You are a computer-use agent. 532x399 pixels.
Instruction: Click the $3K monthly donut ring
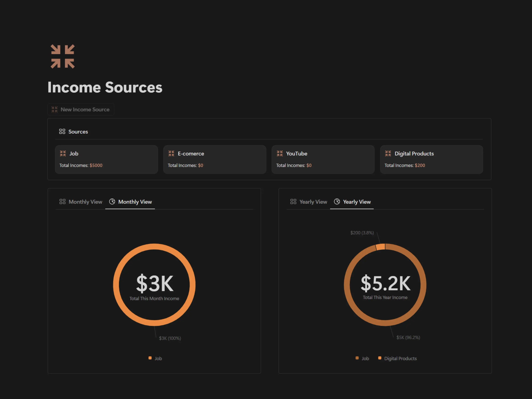click(x=116, y=285)
